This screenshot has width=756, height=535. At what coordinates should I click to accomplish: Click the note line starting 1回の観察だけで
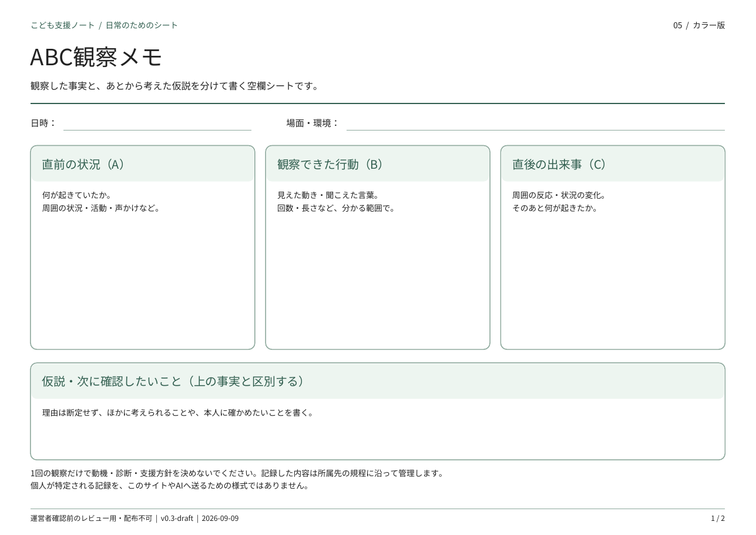point(238,473)
